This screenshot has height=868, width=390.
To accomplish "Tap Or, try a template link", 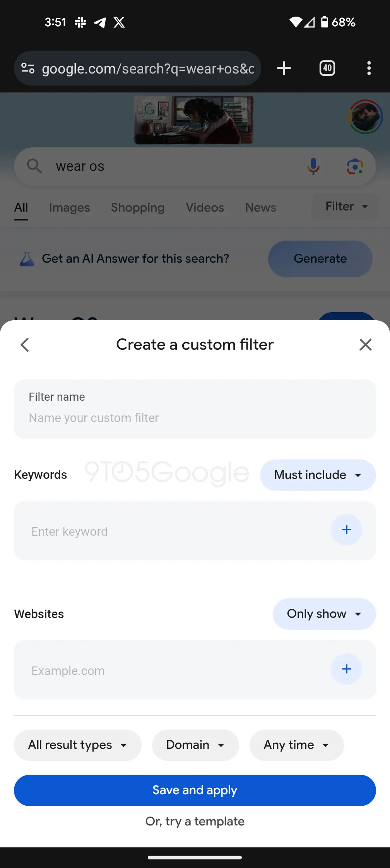I will [x=195, y=821].
